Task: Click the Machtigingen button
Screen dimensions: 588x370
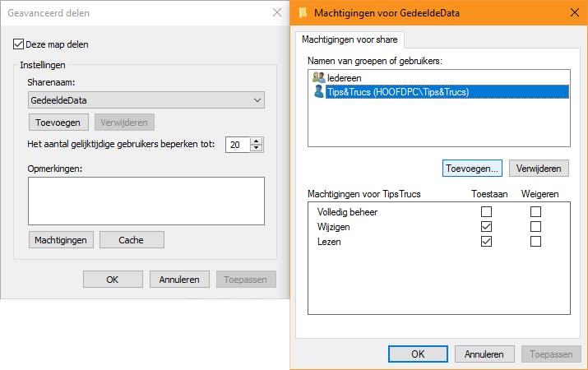Action: pos(61,239)
